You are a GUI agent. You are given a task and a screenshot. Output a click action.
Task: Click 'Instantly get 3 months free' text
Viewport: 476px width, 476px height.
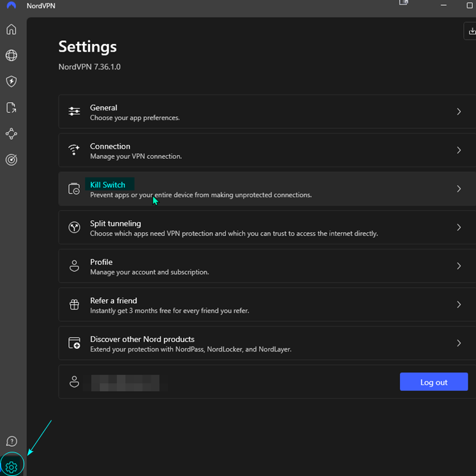point(169,311)
